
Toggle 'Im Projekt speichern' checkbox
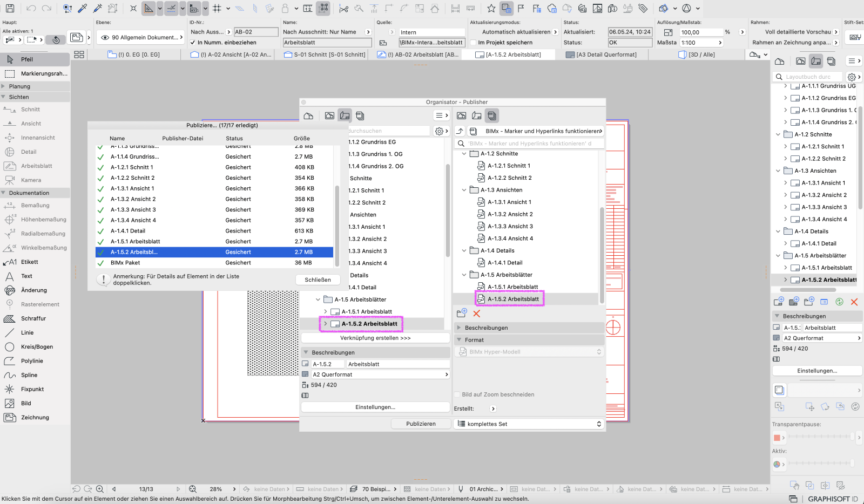(x=474, y=43)
